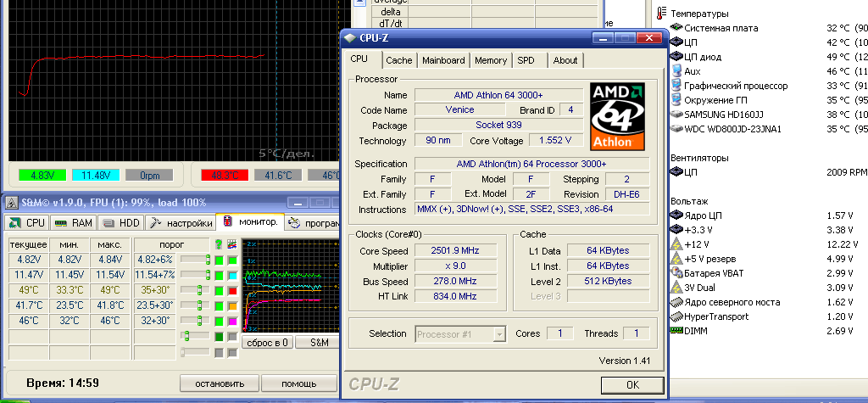Toggle green indicator square in the 4.82V row
The height and width of the screenshot is (403, 868).
tap(220, 260)
